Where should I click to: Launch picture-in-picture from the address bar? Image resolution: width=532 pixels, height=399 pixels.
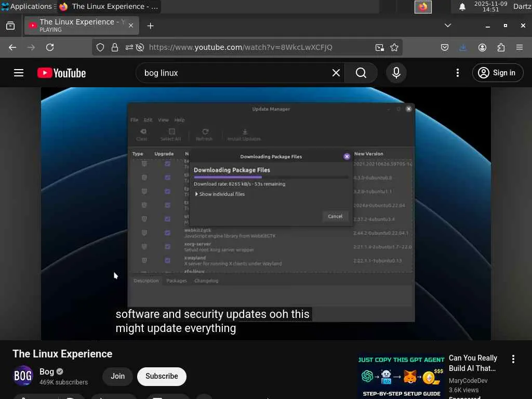(379, 47)
